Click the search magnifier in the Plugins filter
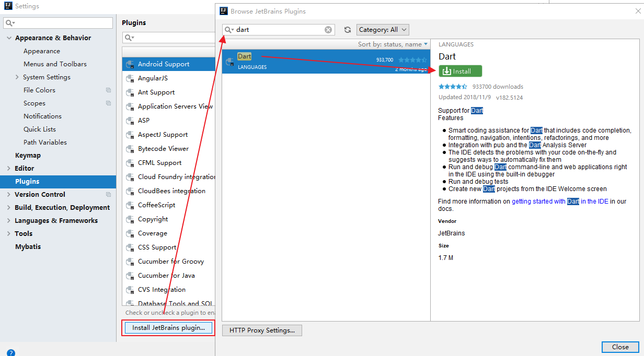Viewport: 644px width, 356px height. [129, 38]
